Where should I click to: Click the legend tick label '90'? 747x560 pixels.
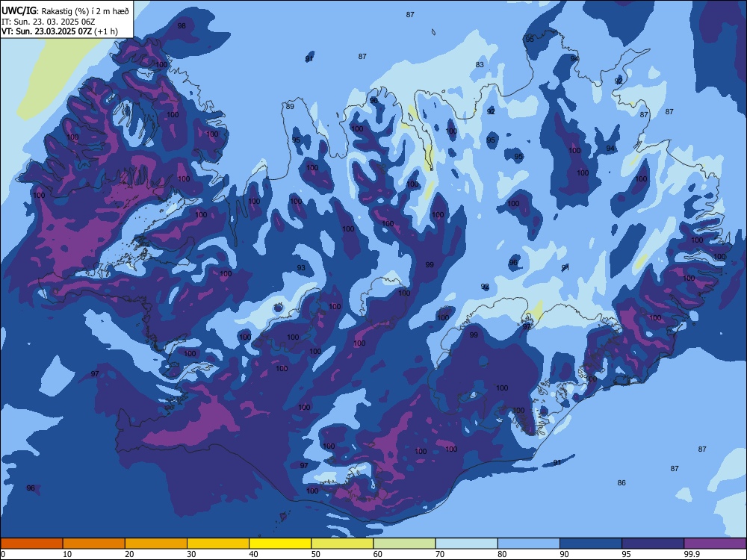564,554
